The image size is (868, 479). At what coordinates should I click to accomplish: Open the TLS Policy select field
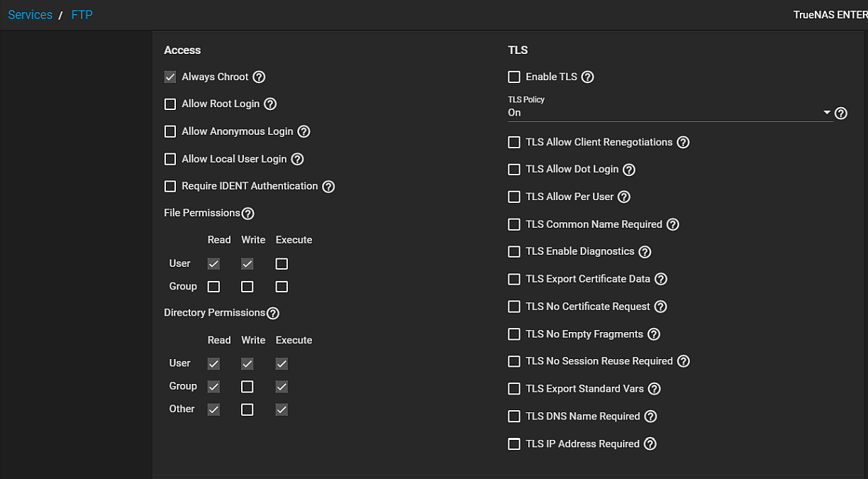coord(667,113)
